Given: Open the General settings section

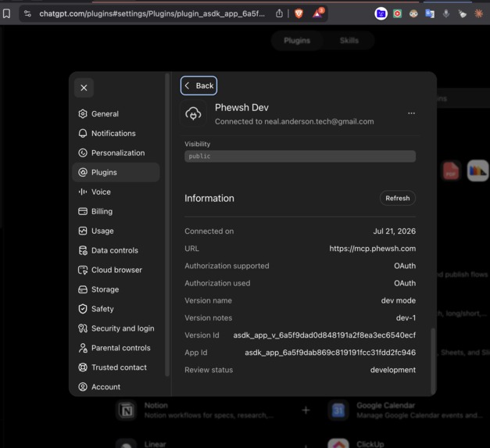Looking at the screenshot, I should point(116,114).
